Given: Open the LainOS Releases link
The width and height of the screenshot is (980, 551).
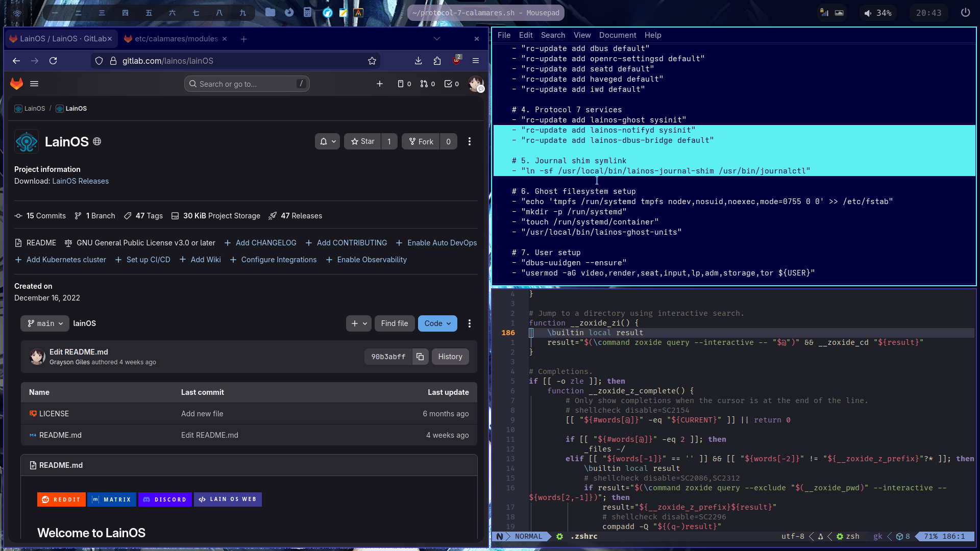Looking at the screenshot, I should (x=80, y=181).
